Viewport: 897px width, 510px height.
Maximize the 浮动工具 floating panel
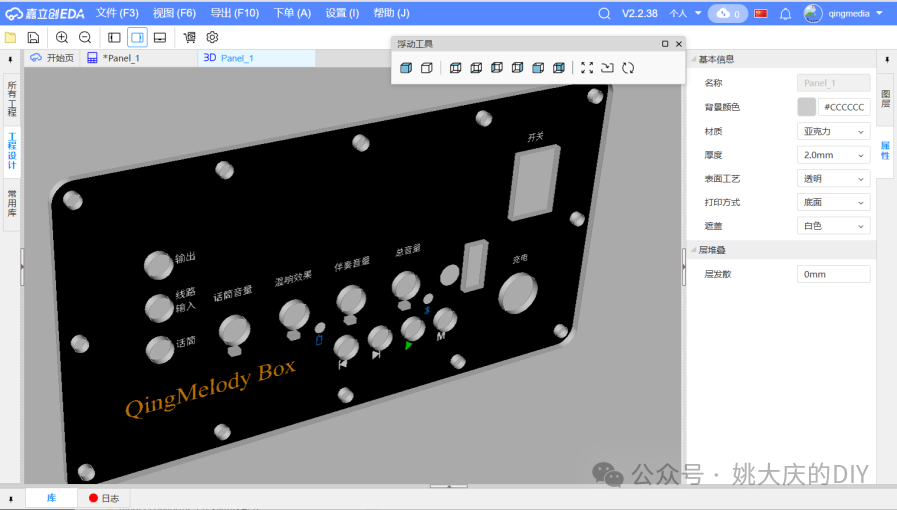tap(665, 44)
